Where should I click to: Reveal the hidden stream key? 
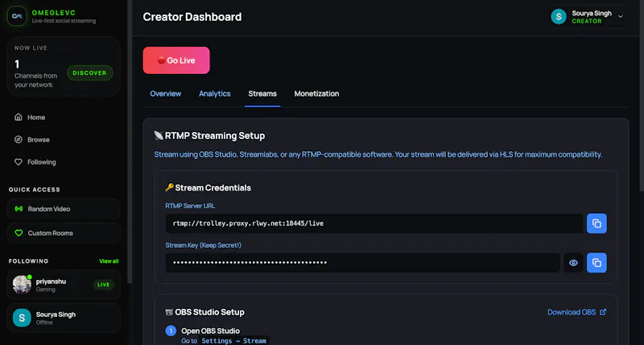coord(573,262)
